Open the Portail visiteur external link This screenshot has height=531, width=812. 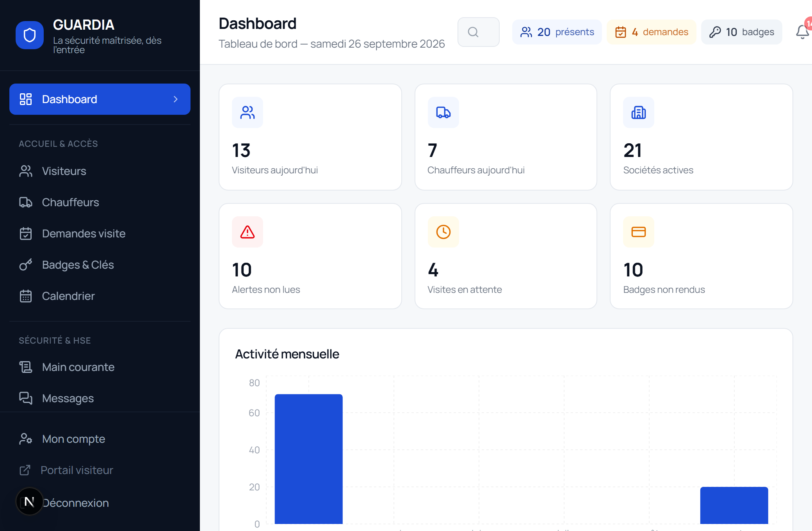[x=100, y=470]
